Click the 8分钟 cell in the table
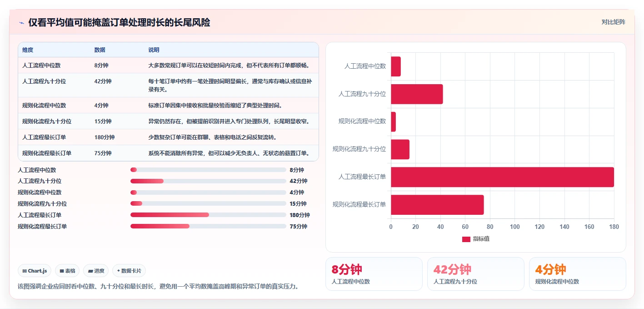This screenshot has height=309, width=644. click(x=101, y=66)
